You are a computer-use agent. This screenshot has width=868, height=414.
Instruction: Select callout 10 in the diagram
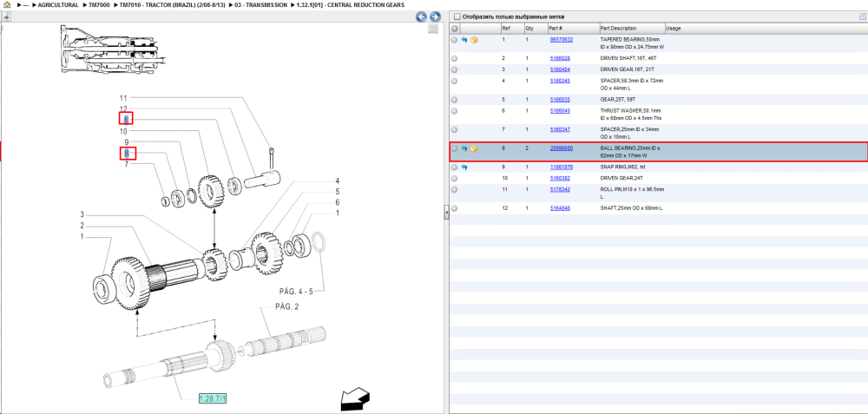(x=123, y=132)
